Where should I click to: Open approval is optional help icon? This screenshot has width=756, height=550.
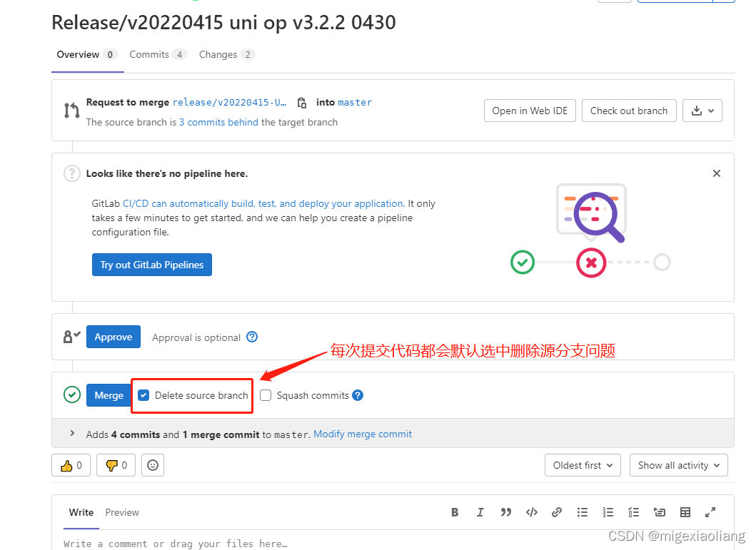[x=252, y=337]
